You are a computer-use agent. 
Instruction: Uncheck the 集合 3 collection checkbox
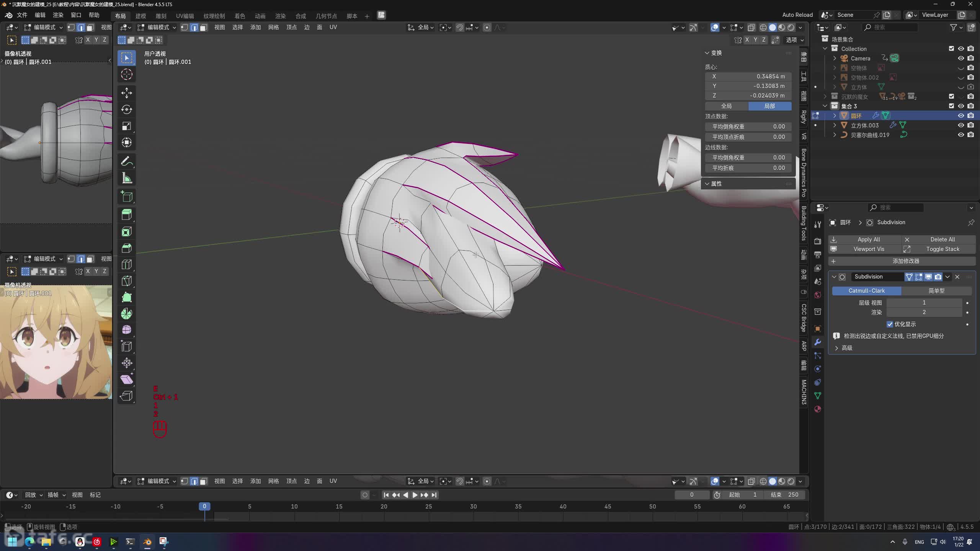pos(951,106)
